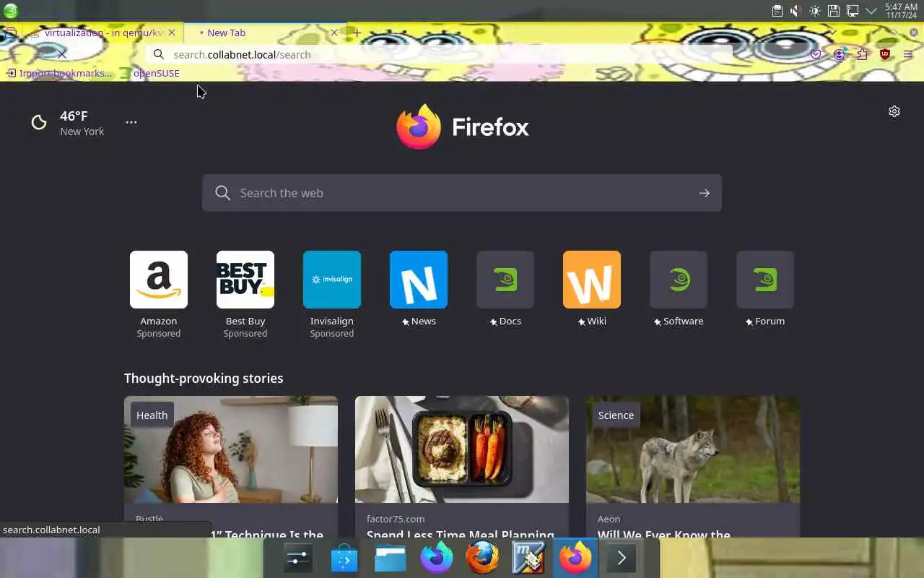The image size is (924, 578).
Task: Click the factor75.com source label
Action: (396, 519)
